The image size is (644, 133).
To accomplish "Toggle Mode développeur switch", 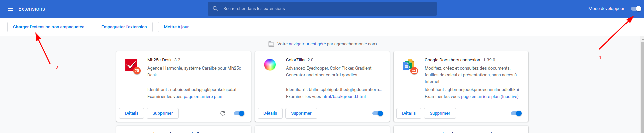I will tap(636, 9).
